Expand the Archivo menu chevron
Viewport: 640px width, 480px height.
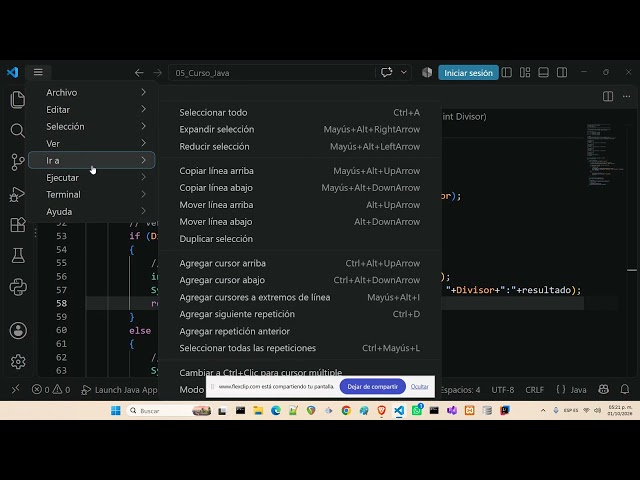coord(144,92)
